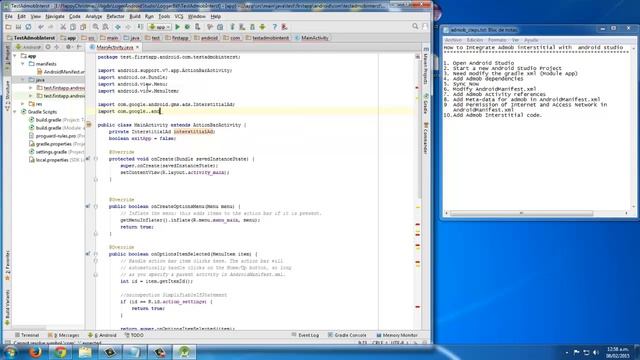
Task: Collapse the java folder node
Action: point(23,80)
